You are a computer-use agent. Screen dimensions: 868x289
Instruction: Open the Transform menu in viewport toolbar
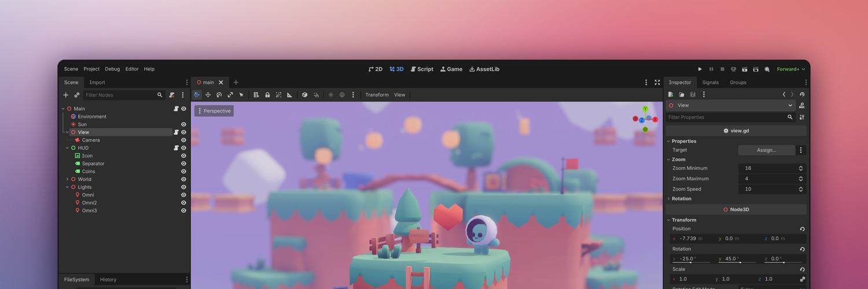pyautogui.click(x=377, y=95)
